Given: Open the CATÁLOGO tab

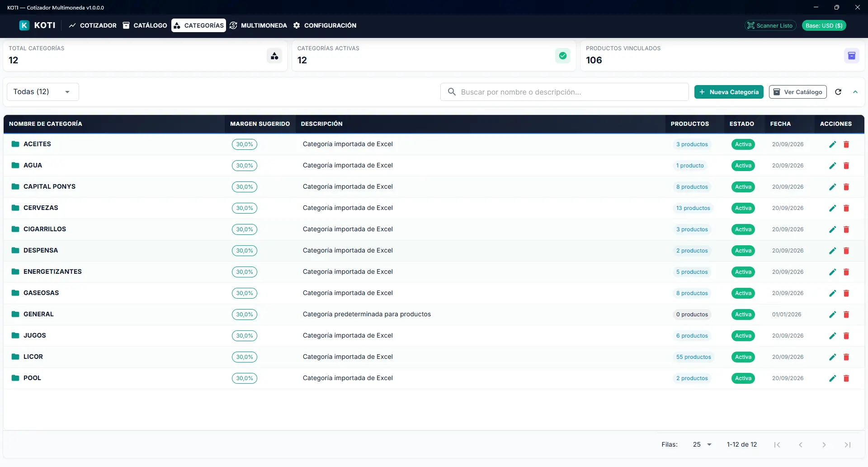Looking at the screenshot, I should (x=145, y=25).
